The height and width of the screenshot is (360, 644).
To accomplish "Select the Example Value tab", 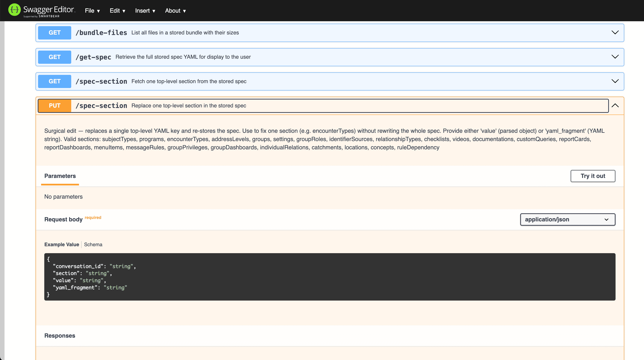I will tap(61, 245).
